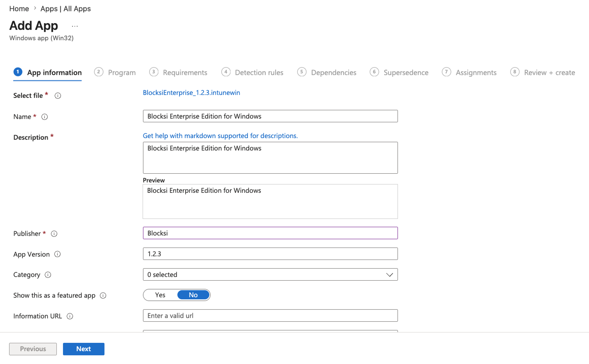
Task: Click the featured app info icon
Action: [103, 296]
